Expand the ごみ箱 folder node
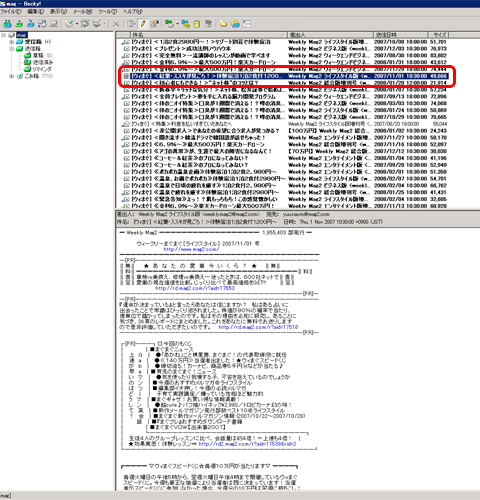 click(x=11, y=76)
